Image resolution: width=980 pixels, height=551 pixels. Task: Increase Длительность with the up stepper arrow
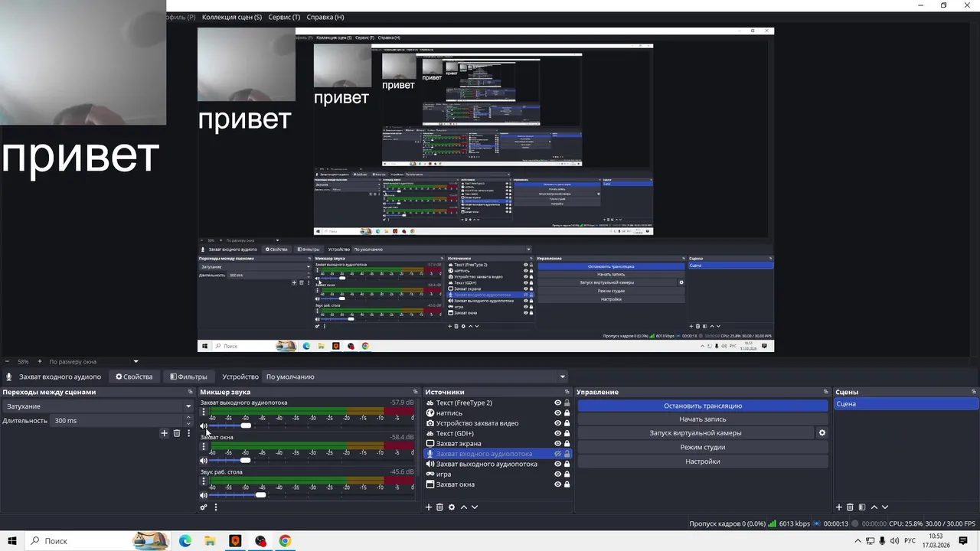tap(188, 418)
